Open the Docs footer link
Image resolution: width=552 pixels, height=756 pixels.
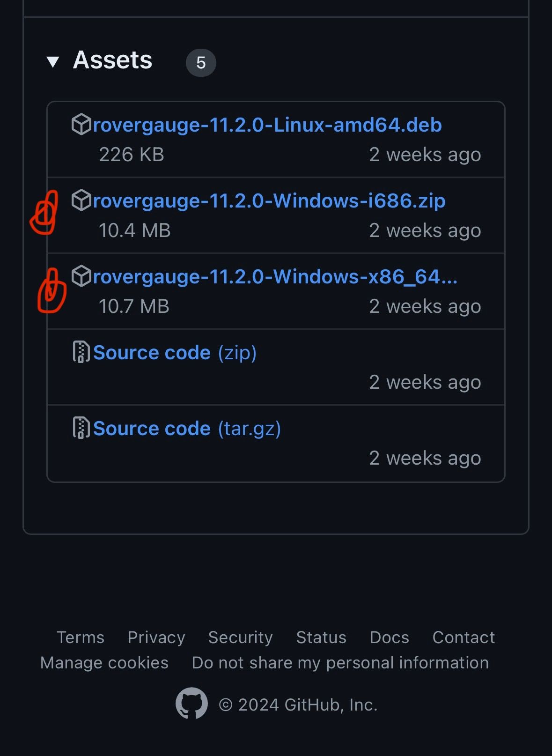click(389, 637)
